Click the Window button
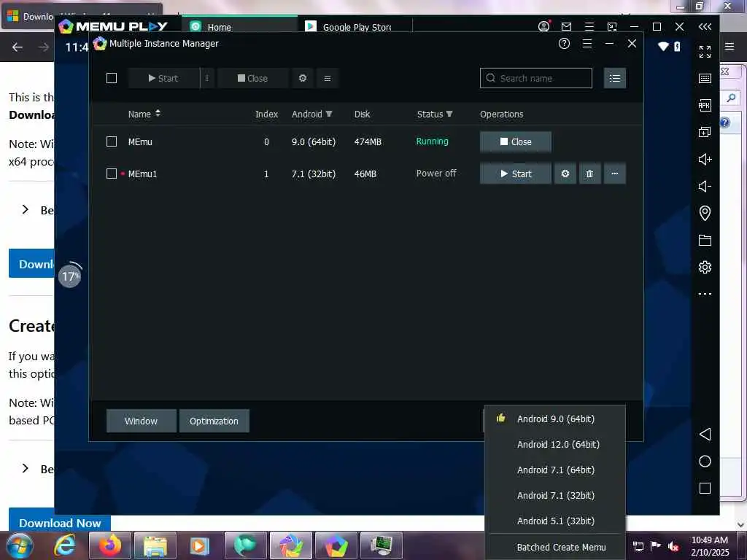This screenshot has height=560, width=747. pos(141,421)
